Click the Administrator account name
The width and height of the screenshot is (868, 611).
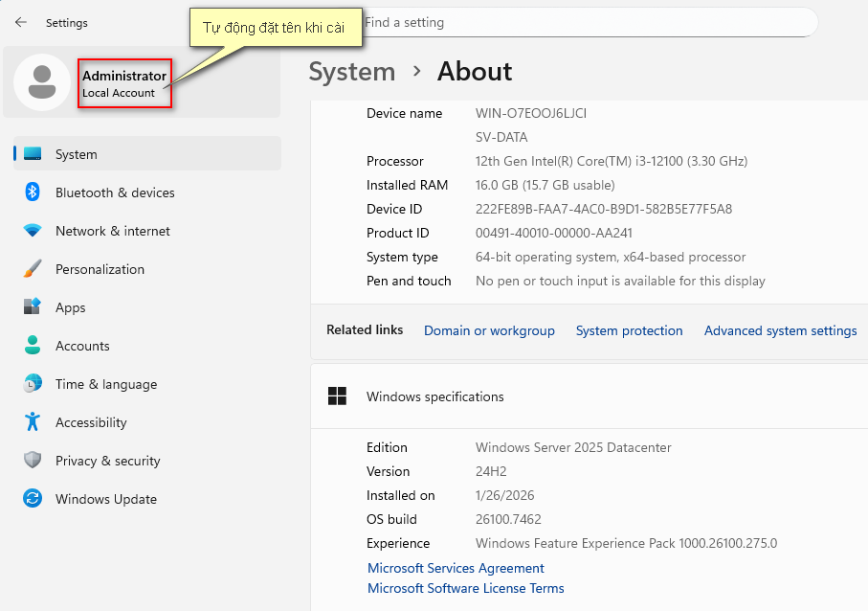[x=124, y=76]
